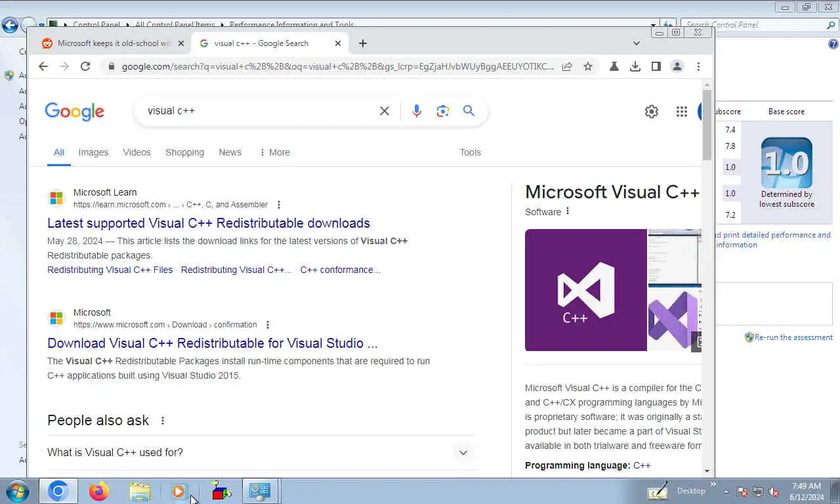Open Windows Explorer folder on taskbar
840x504 pixels.
[140, 491]
